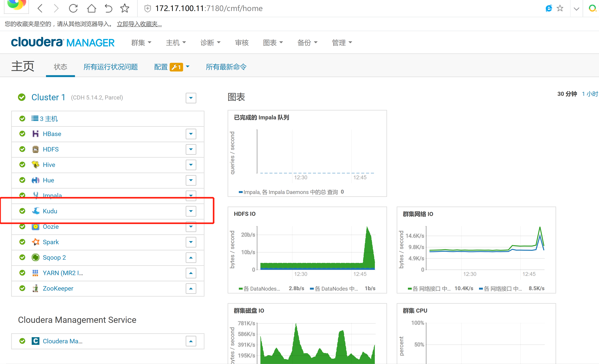This screenshot has height=364, width=599.
Task: Switch to IE compatibility mode icon
Action: [549, 8]
